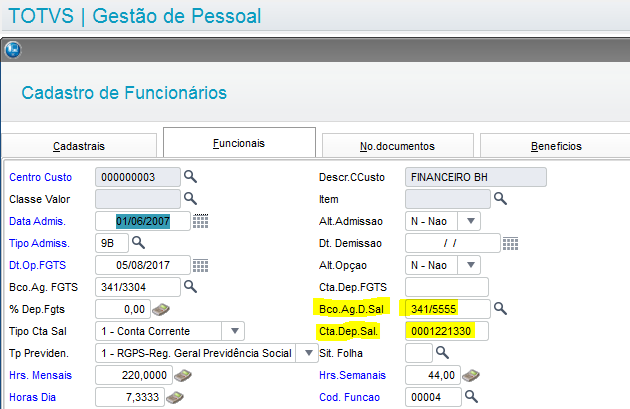This screenshot has height=409, width=630.
Task: Open lookup magnifier for Bco.Ag.D.Sal
Action: 500,309
